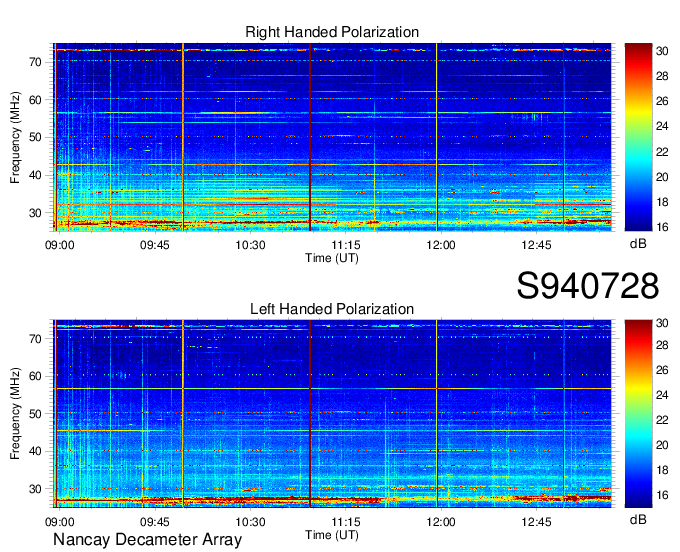Click the 26 dB tick on the Left Handed colorbar
This screenshot has width=680, height=552.
tap(662, 370)
